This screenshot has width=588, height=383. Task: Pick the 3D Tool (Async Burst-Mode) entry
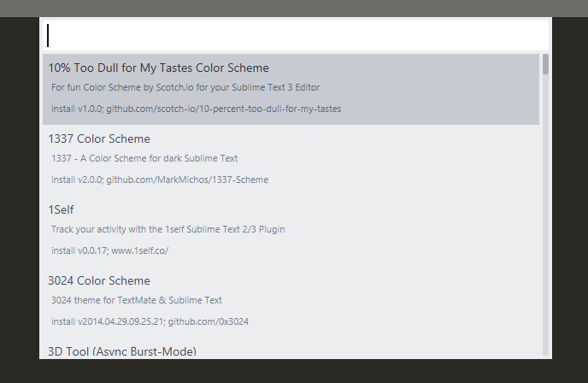coord(122,351)
